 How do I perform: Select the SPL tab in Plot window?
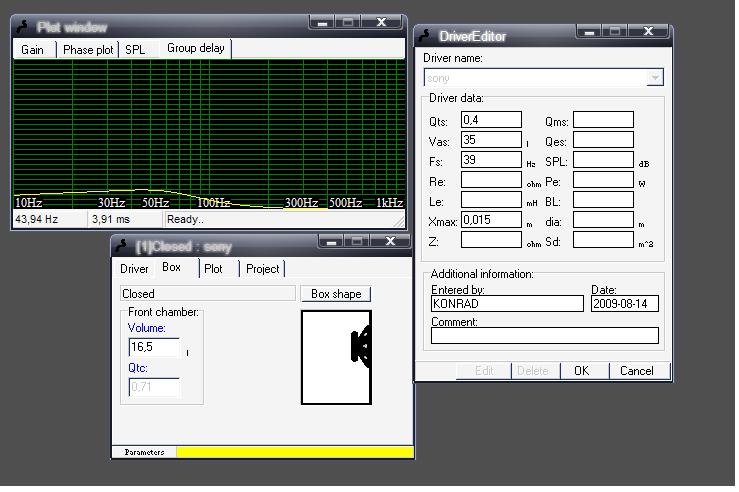135,49
